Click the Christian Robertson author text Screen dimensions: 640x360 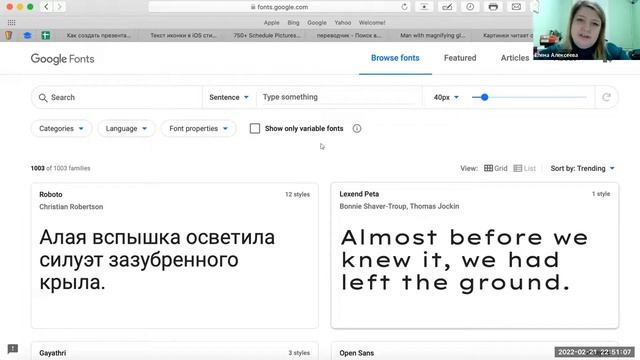point(71,207)
